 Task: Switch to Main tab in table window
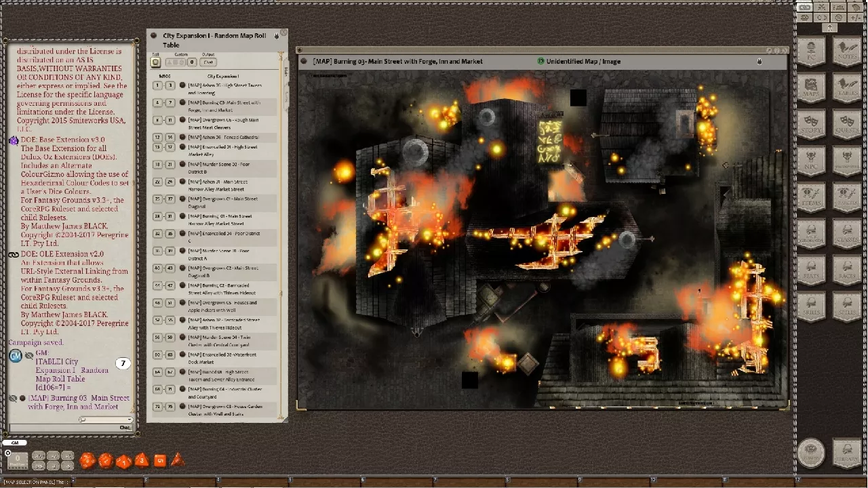[x=285, y=70]
